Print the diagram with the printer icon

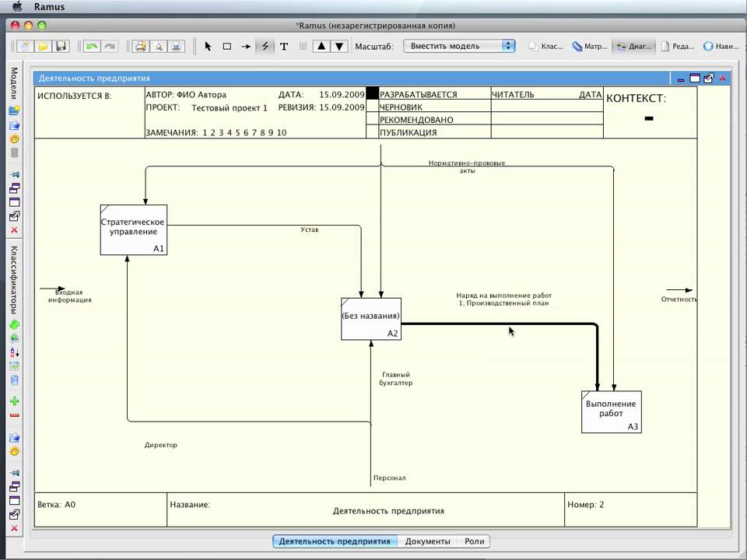coord(177,46)
